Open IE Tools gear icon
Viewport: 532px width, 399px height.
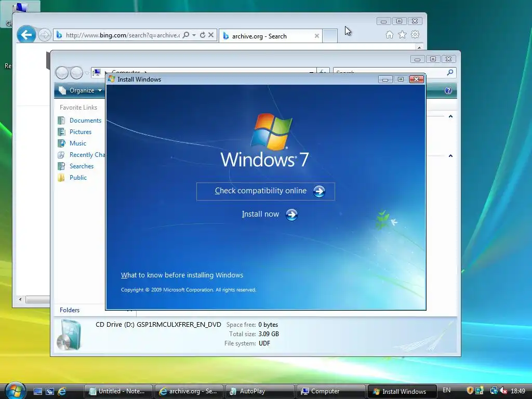pos(415,35)
